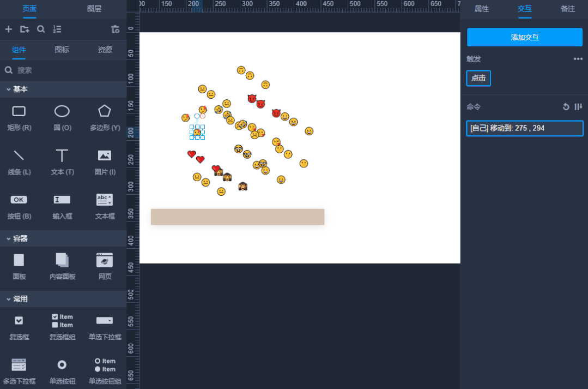Viewport: 588px width, 389px height.
Task: Select the beige rectangle on canvas
Action: pyautogui.click(x=238, y=217)
